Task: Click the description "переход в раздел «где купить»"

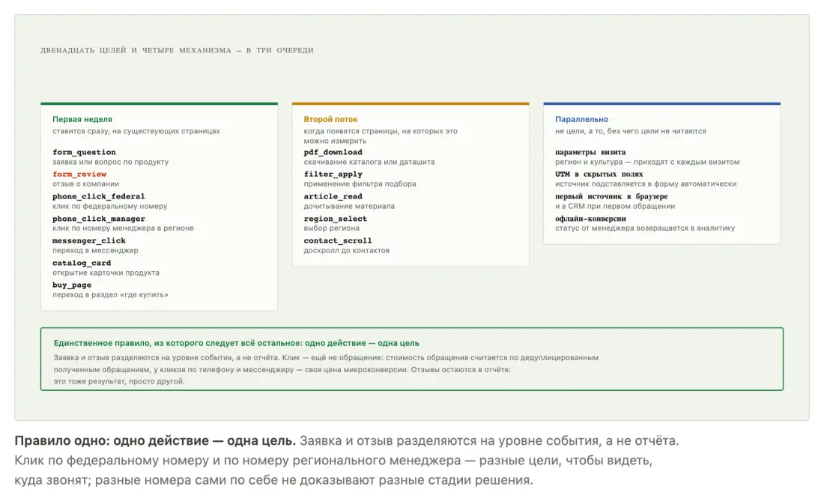Action: click(110, 295)
